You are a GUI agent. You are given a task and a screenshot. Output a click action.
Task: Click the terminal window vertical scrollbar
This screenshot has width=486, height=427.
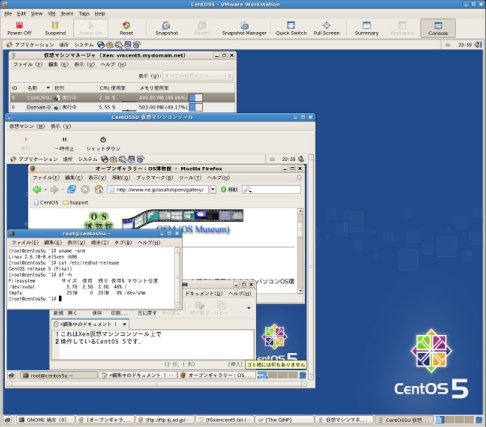(177, 277)
